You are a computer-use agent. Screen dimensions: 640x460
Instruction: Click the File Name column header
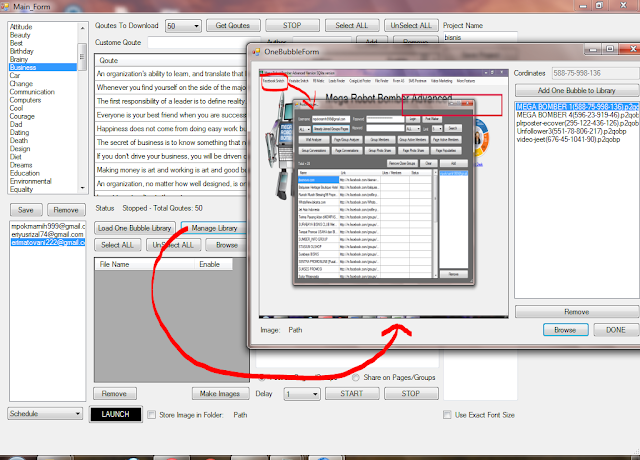point(144,264)
